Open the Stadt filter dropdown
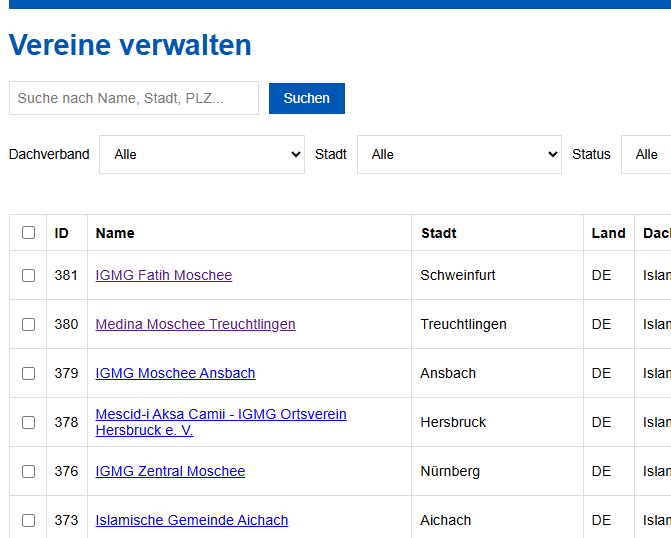The height and width of the screenshot is (538, 671). tap(459, 155)
